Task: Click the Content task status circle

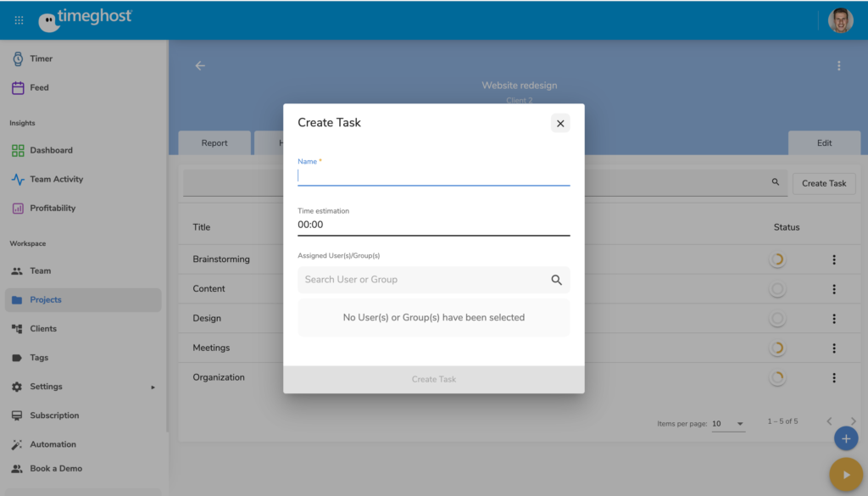Action: tap(776, 289)
